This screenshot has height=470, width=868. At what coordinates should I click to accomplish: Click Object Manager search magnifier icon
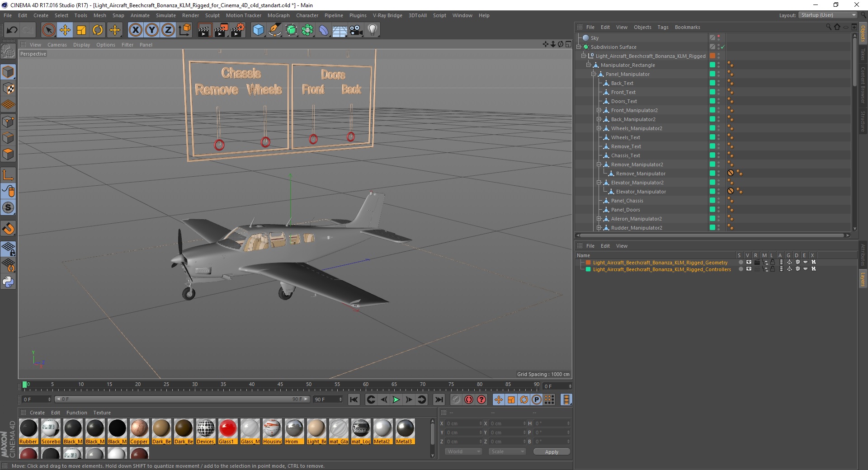pos(828,27)
